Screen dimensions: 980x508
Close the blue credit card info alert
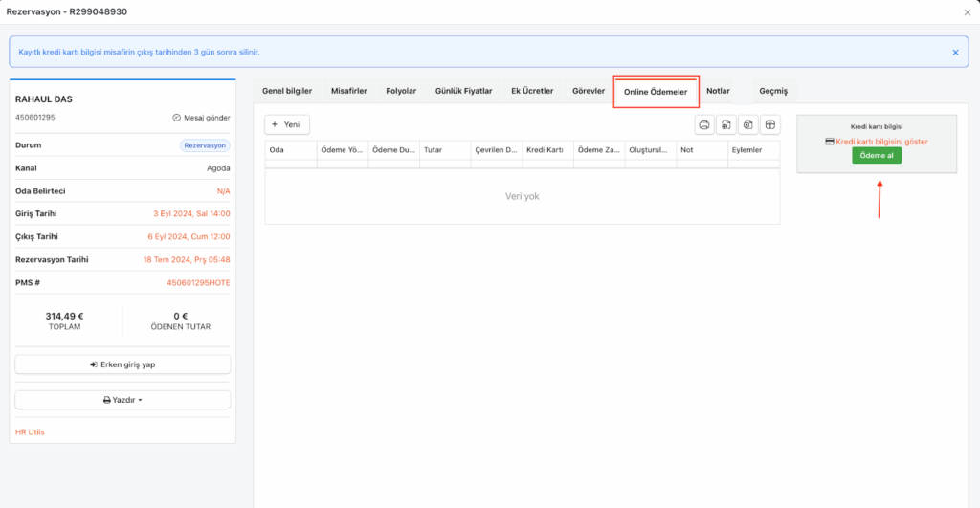pos(954,53)
